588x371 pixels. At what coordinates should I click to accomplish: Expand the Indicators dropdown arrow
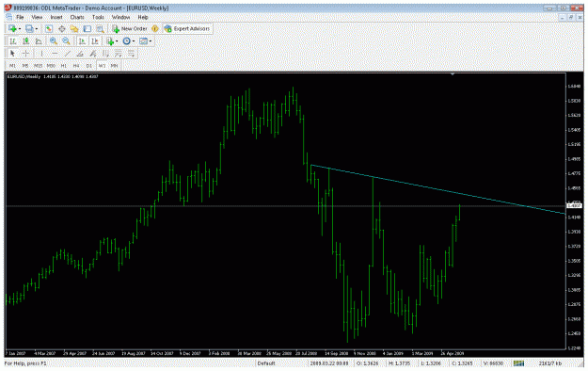pyautogui.click(x=117, y=41)
